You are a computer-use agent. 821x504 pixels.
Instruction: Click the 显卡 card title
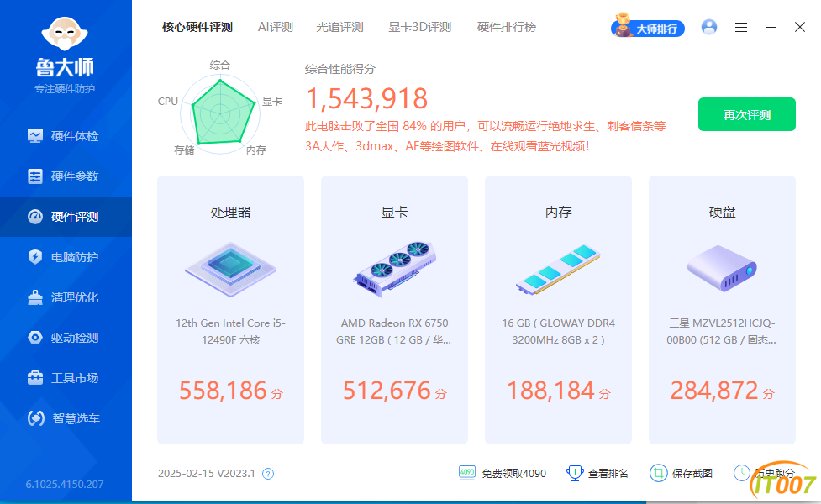(394, 212)
